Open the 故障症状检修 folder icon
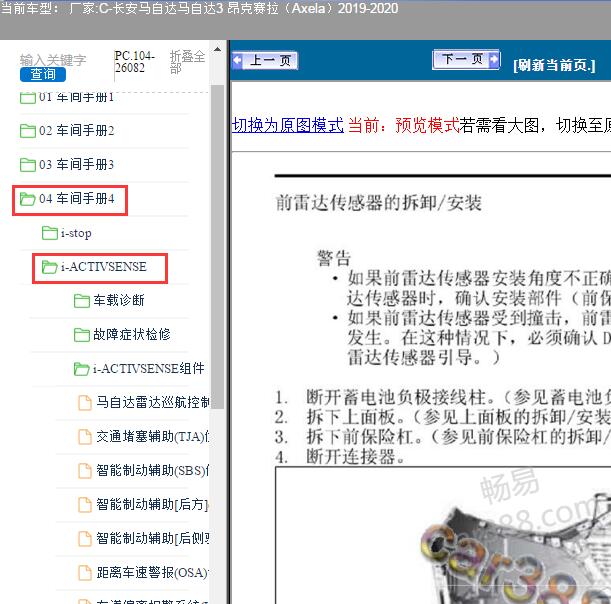 click(x=82, y=335)
